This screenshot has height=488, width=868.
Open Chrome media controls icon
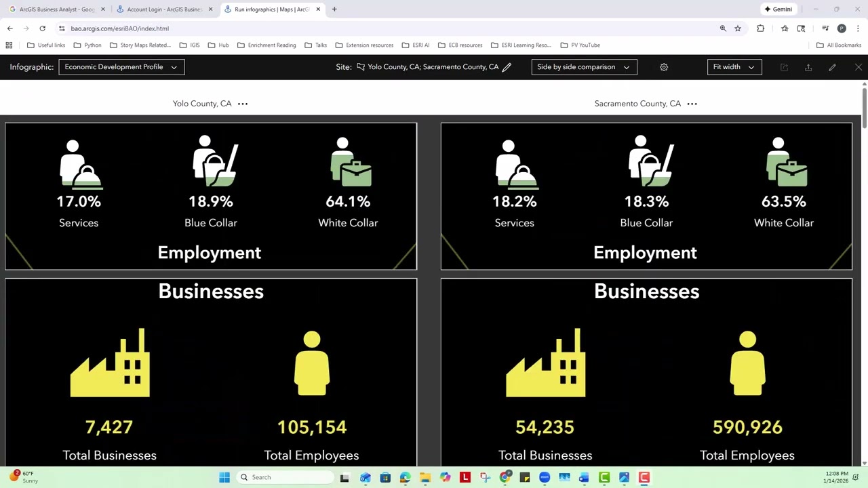point(825,28)
